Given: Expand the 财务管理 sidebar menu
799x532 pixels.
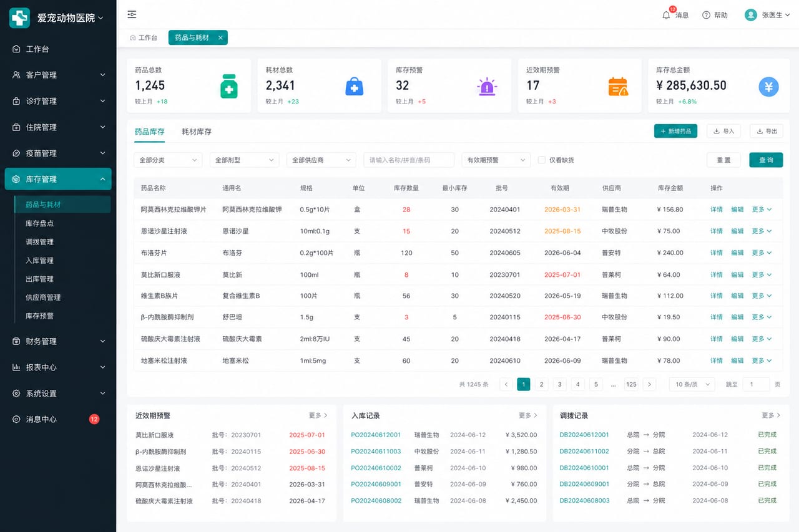Looking at the screenshot, I should (x=58, y=341).
